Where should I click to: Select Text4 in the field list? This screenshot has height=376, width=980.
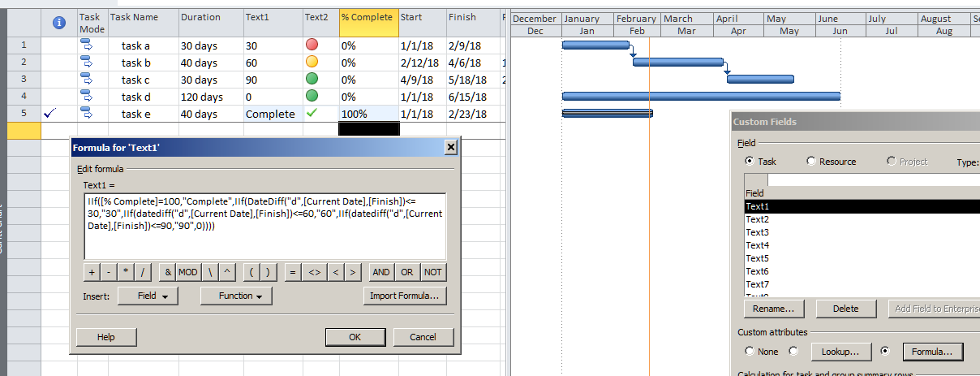pyautogui.click(x=862, y=245)
